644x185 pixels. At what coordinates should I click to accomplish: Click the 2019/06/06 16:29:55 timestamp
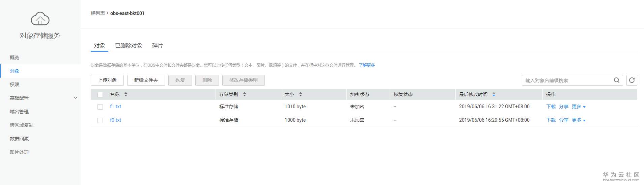point(494,120)
